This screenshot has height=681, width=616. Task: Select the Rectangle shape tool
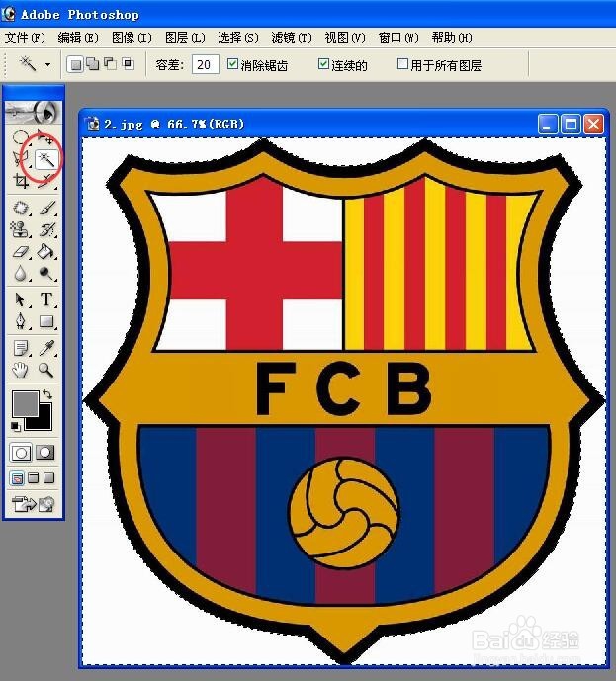[46, 322]
